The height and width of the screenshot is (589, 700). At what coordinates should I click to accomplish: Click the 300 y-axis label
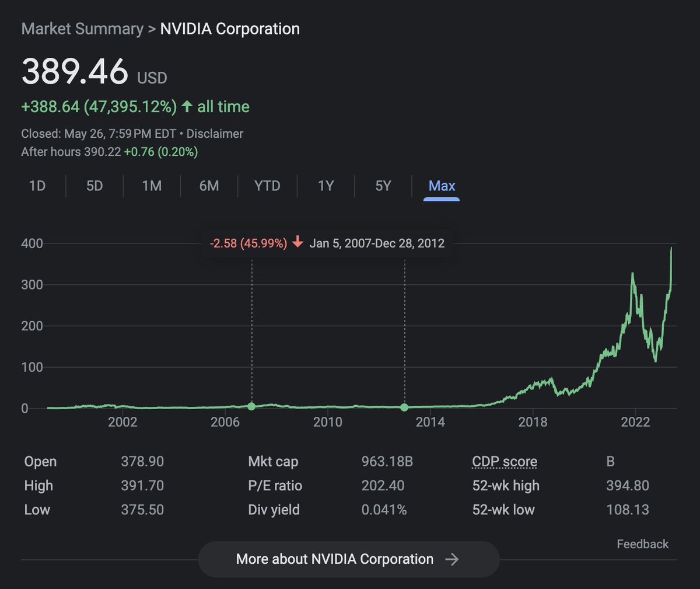tap(32, 285)
